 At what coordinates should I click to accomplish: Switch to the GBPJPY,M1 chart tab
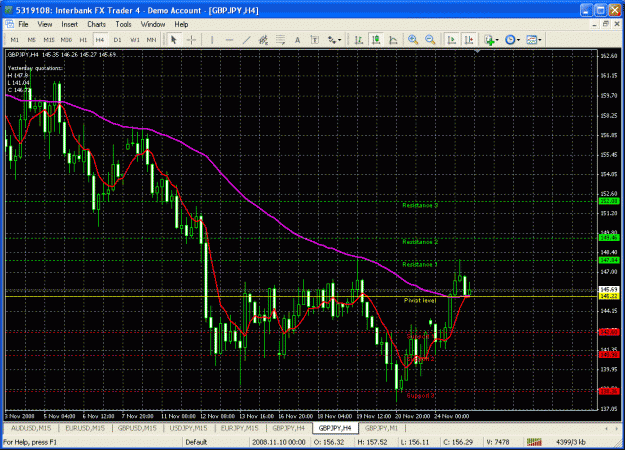click(381, 428)
